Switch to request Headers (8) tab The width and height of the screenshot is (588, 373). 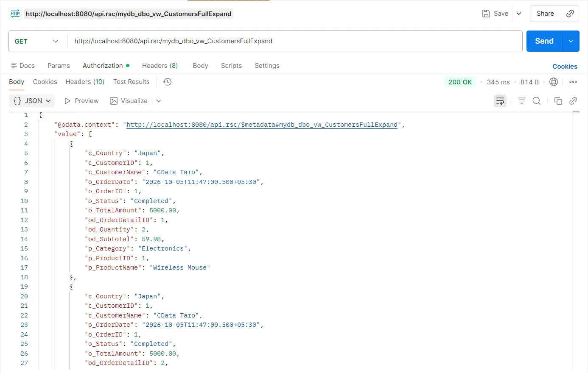[x=160, y=66]
